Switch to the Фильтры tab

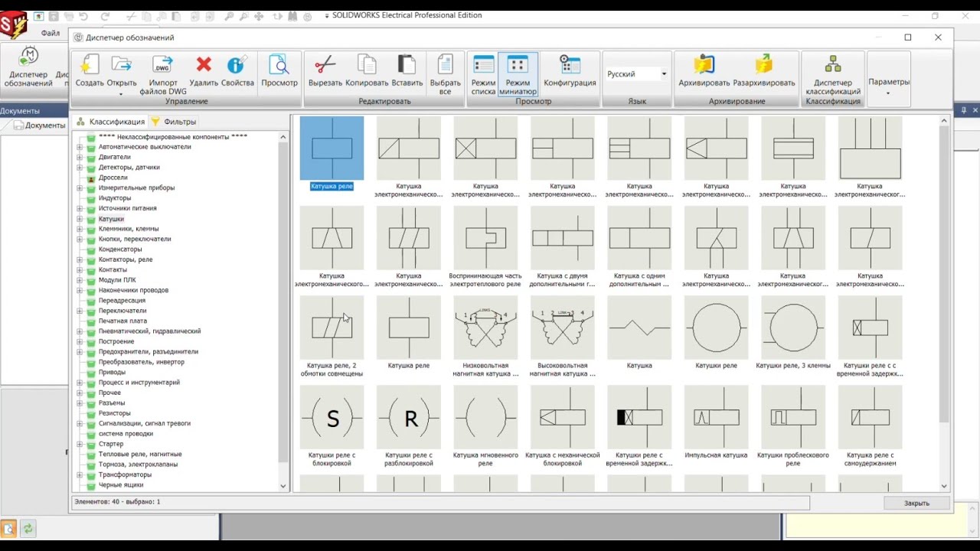pyautogui.click(x=174, y=122)
